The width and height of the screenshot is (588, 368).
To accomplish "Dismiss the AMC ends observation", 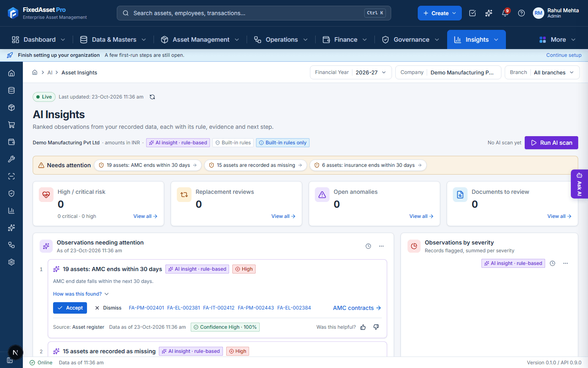I will 108,308.
